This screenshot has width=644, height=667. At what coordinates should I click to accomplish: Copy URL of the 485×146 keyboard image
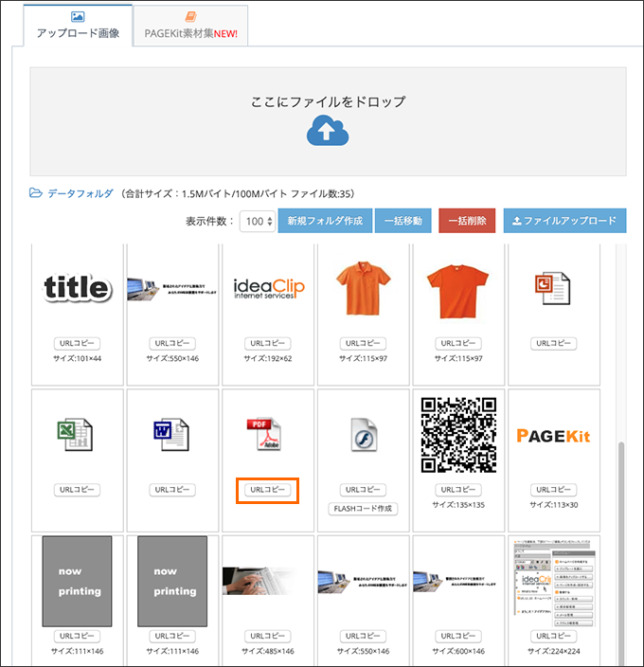pyautogui.click(x=268, y=636)
